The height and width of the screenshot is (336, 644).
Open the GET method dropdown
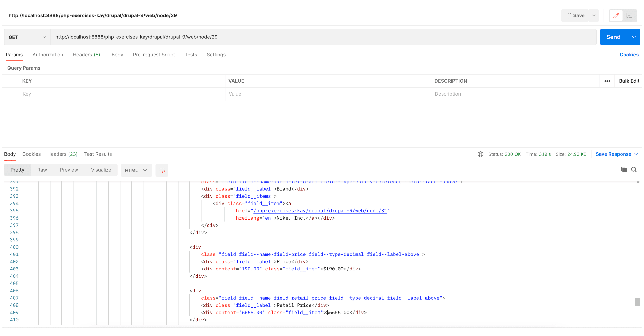coord(27,37)
